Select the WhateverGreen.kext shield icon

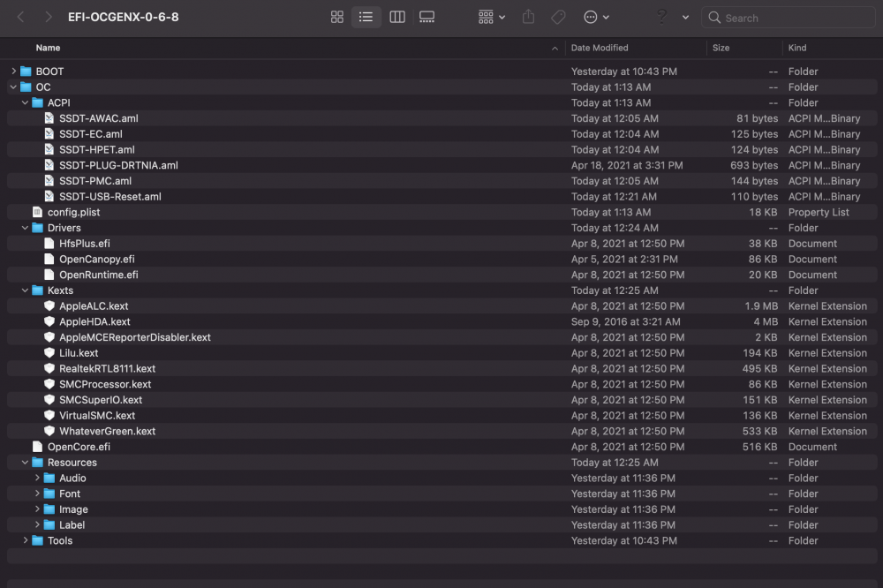pos(49,431)
